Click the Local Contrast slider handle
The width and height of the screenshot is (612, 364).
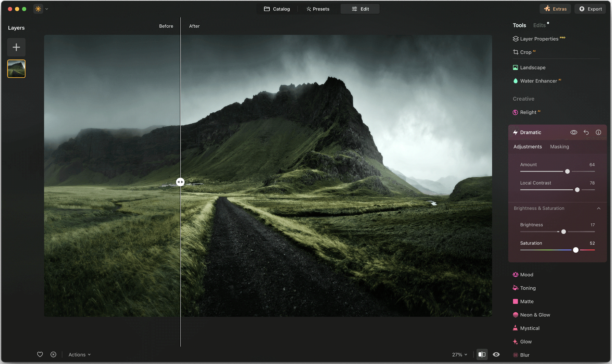tap(577, 190)
